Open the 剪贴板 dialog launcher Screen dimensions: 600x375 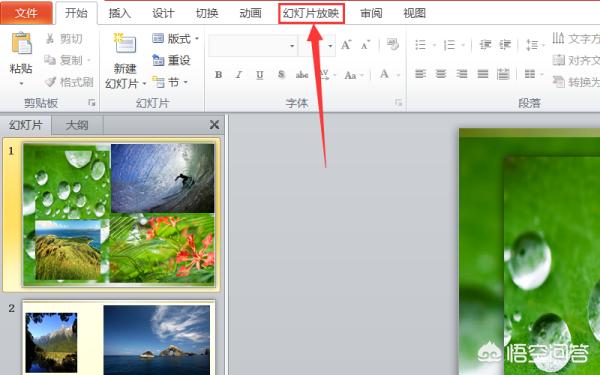[91, 103]
